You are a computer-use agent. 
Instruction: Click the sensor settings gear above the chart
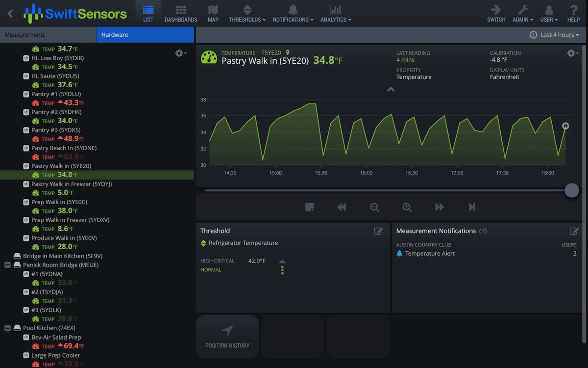pyautogui.click(x=571, y=53)
